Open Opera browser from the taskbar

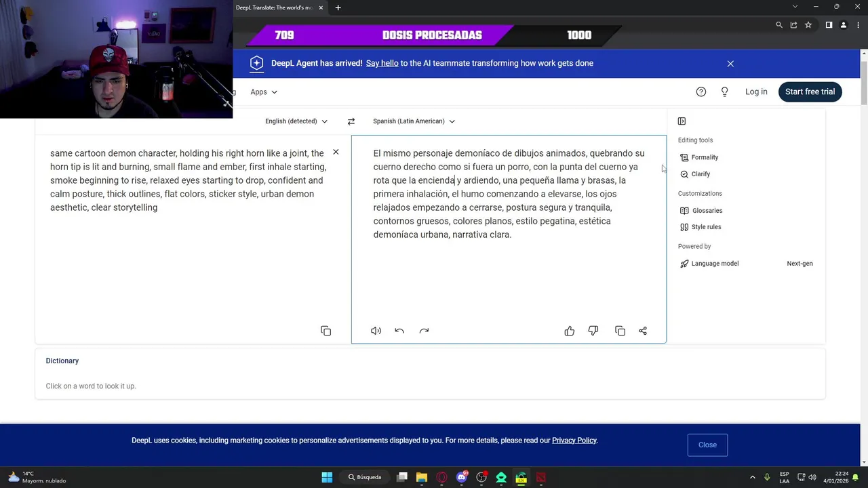pos(442,477)
